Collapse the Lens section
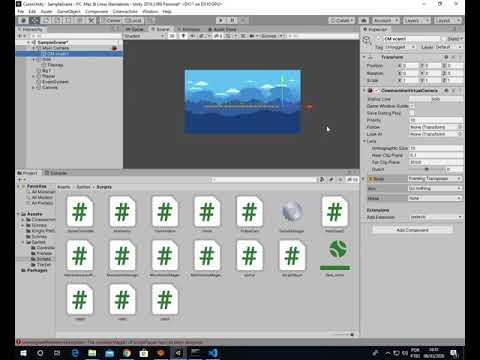Image resolution: width=480 pixels, height=360 pixels. (364, 141)
